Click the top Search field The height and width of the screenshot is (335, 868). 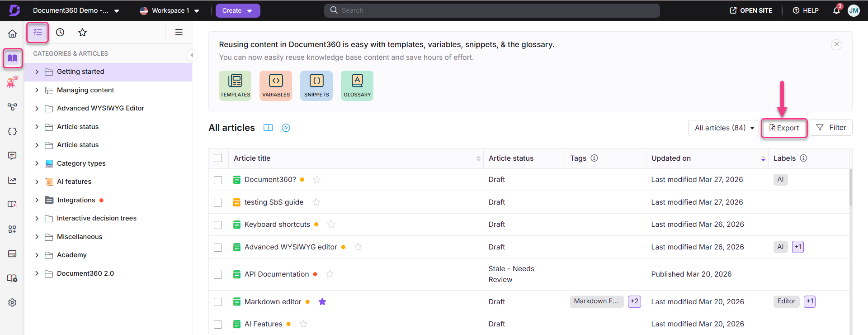pyautogui.click(x=492, y=10)
